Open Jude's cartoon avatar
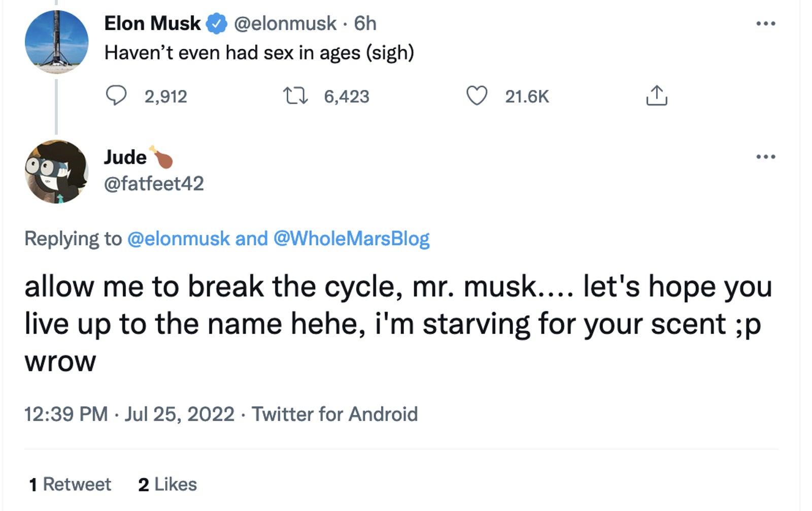Screen dimensions: 812x511 pyautogui.click(x=57, y=171)
